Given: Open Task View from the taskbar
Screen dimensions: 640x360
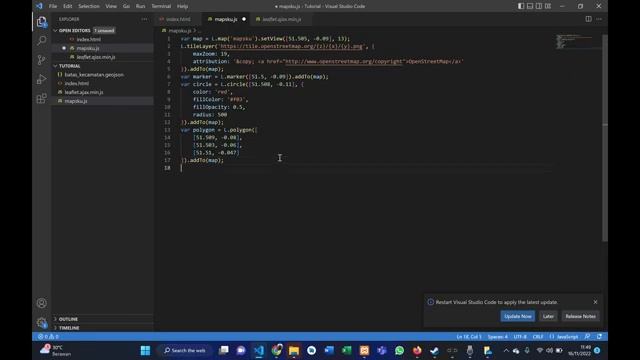Looking at the screenshot, I should click(x=224, y=351).
